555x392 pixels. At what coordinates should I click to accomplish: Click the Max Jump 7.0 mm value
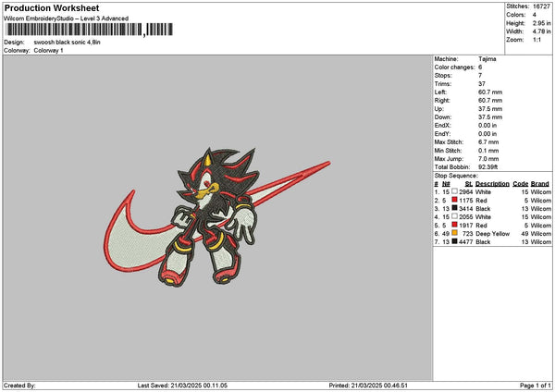pos(488,159)
